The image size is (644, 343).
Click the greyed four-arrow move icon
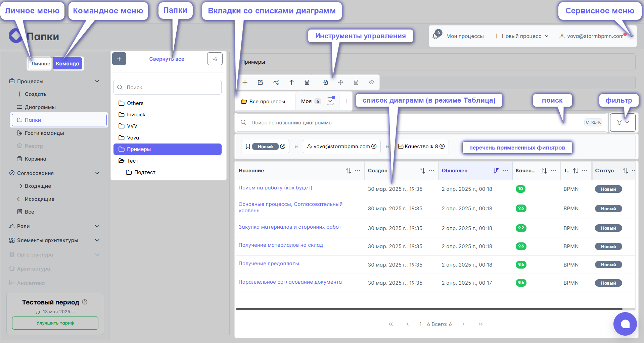(x=341, y=82)
